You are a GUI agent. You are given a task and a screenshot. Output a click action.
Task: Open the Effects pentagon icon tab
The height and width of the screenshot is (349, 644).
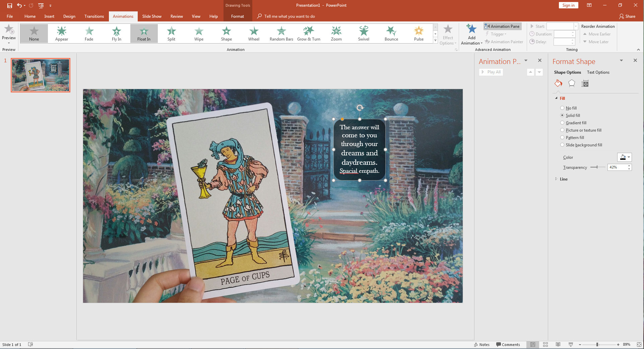572,83
